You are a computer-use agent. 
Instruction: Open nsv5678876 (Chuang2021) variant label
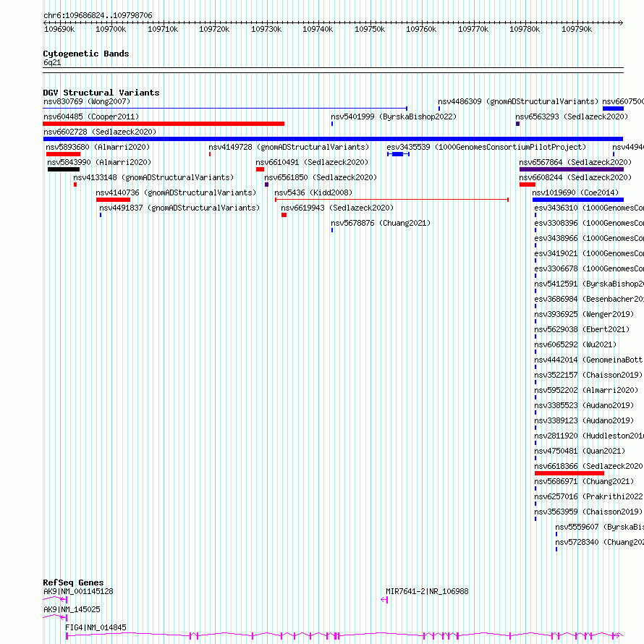point(381,223)
